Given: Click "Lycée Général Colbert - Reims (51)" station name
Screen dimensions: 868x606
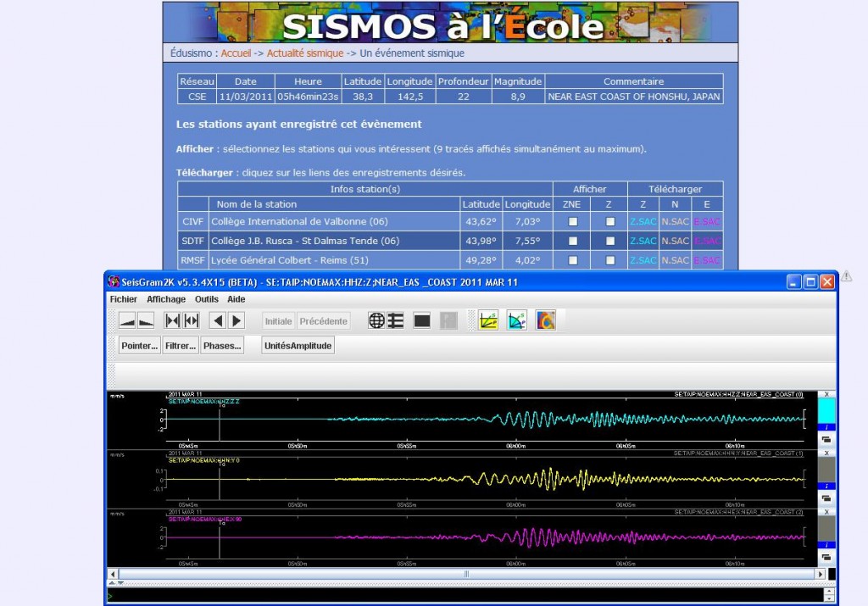Looking at the screenshot, I should pyautogui.click(x=290, y=260).
